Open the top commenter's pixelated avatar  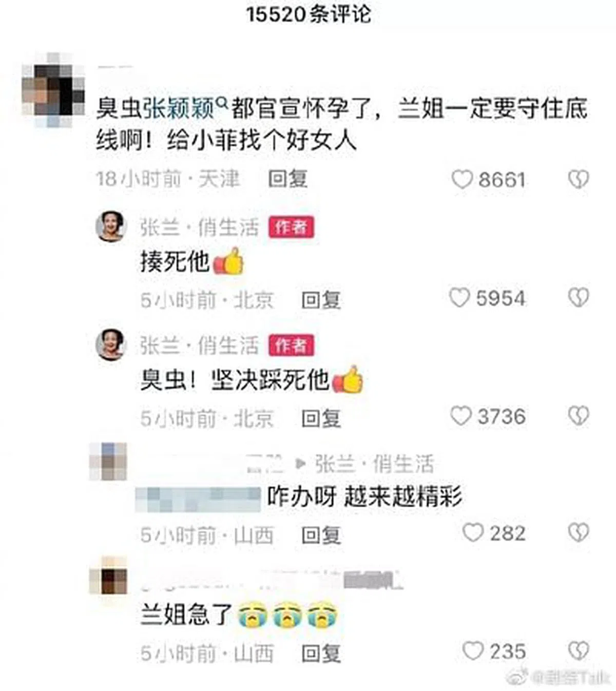[53, 90]
